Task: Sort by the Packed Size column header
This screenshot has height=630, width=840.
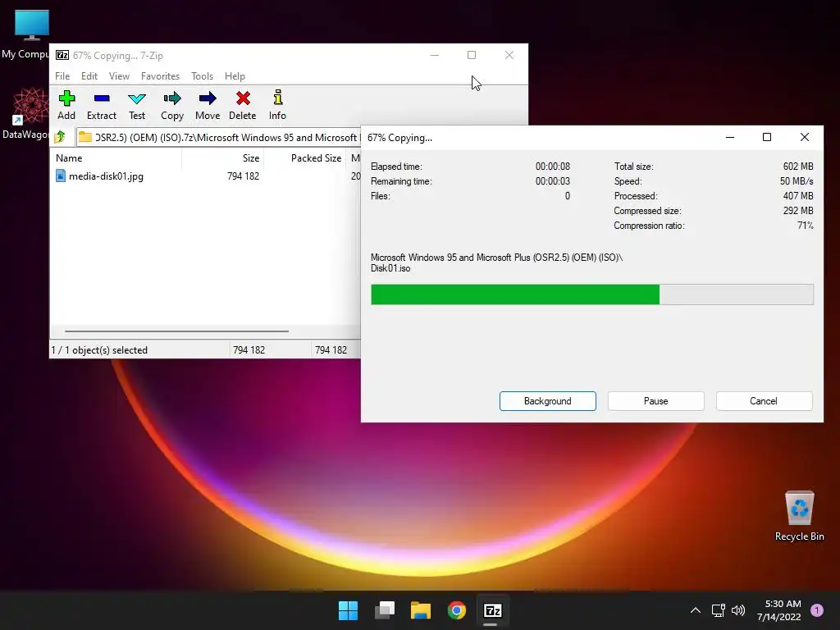Action: 304,158
